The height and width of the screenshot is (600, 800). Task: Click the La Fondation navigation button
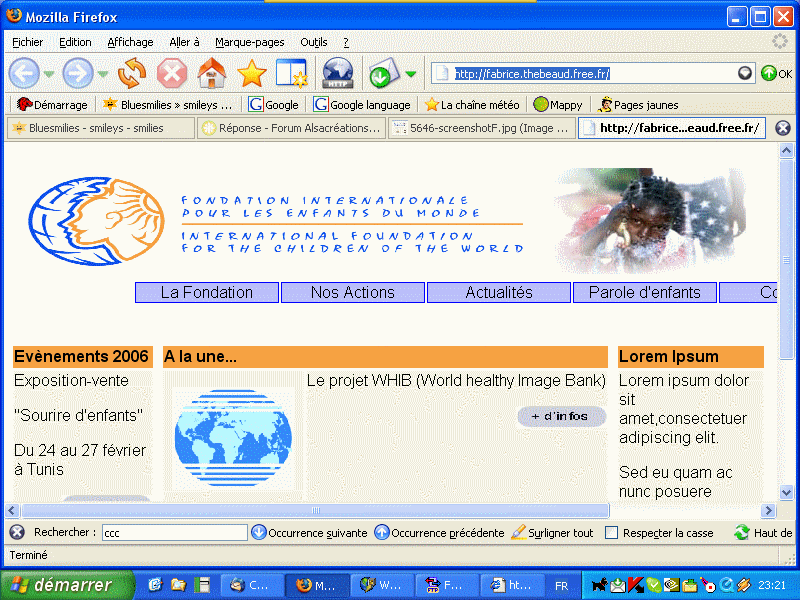(207, 292)
